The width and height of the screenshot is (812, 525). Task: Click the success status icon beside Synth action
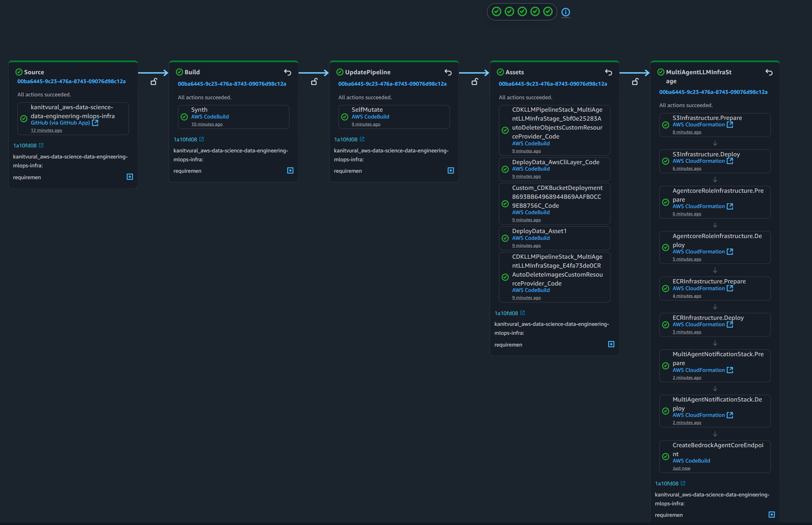point(184,117)
